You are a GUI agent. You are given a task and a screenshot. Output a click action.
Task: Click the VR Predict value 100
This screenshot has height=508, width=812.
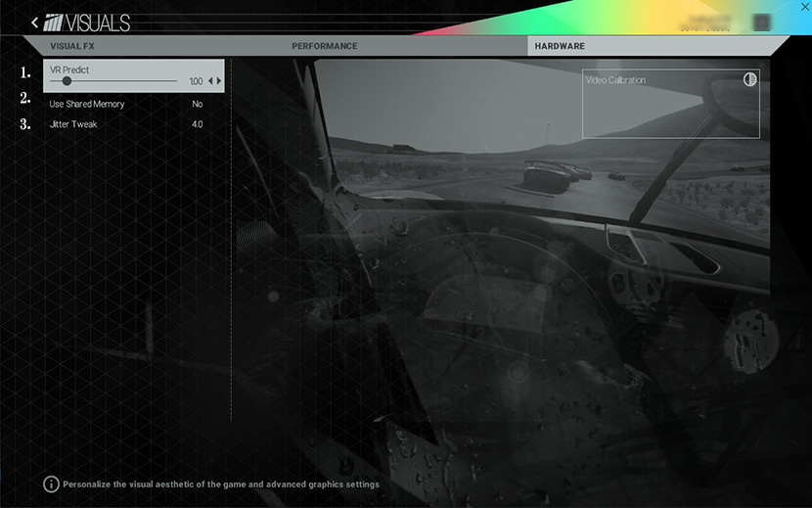click(196, 81)
